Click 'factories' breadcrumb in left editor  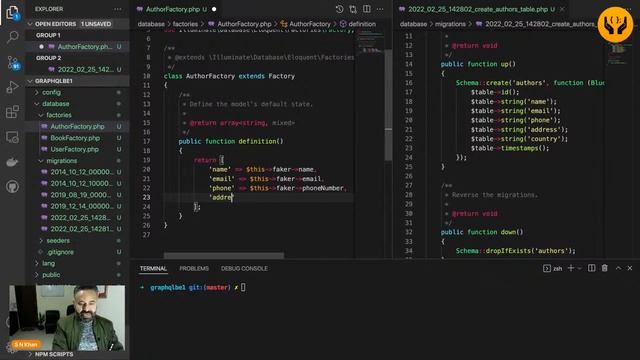[185, 24]
